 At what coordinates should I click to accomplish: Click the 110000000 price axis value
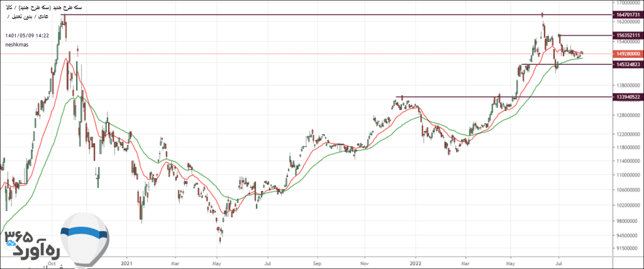click(628, 175)
